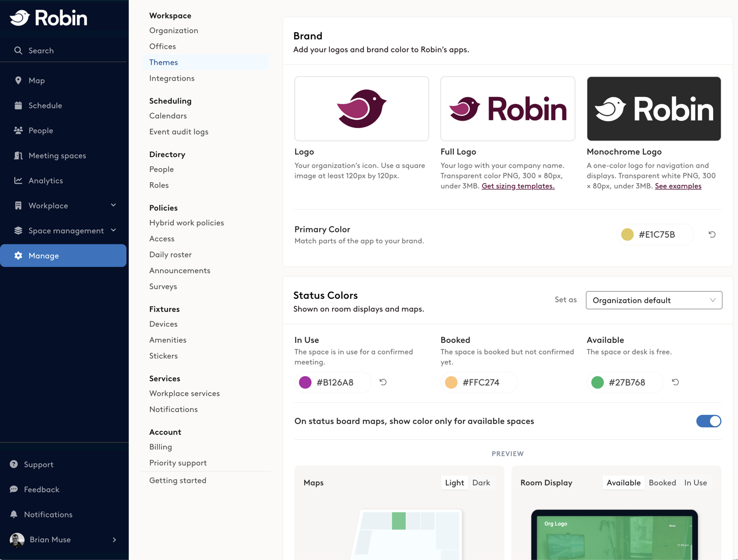Click the Monochrome Logo thumbnail
This screenshot has height=560, width=738.
654,109
